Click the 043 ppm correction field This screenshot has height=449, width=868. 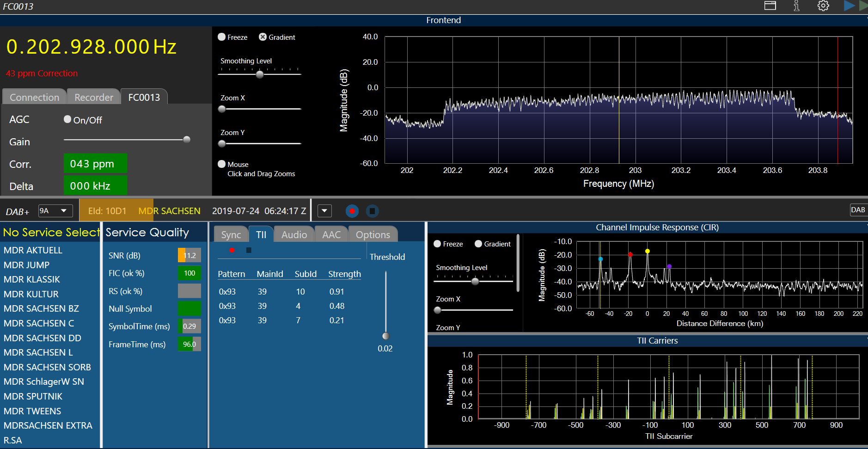(95, 164)
